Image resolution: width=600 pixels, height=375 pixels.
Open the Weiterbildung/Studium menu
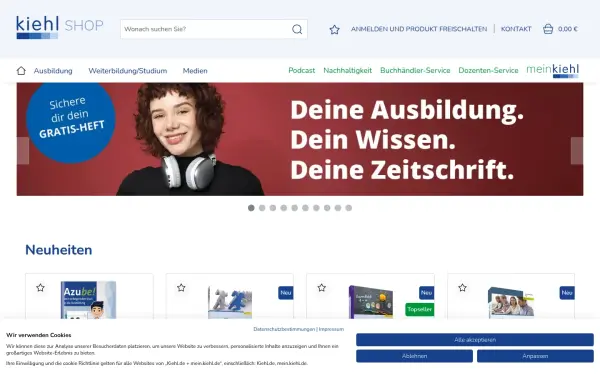click(x=127, y=71)
